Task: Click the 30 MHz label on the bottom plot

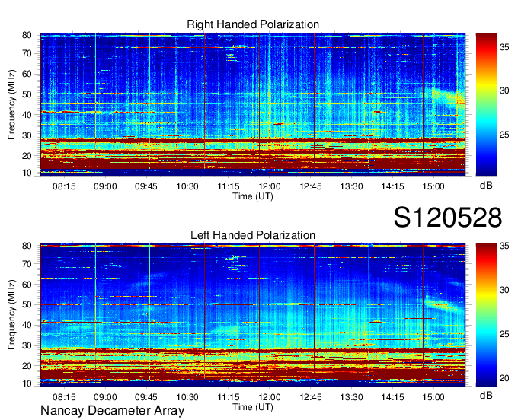Action: pos(27,345)
